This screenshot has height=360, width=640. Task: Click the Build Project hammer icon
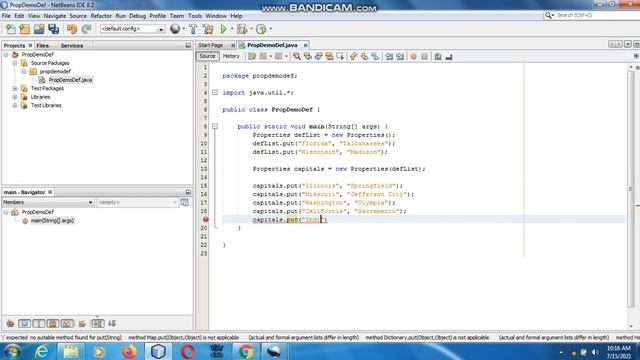pos(193,29)
